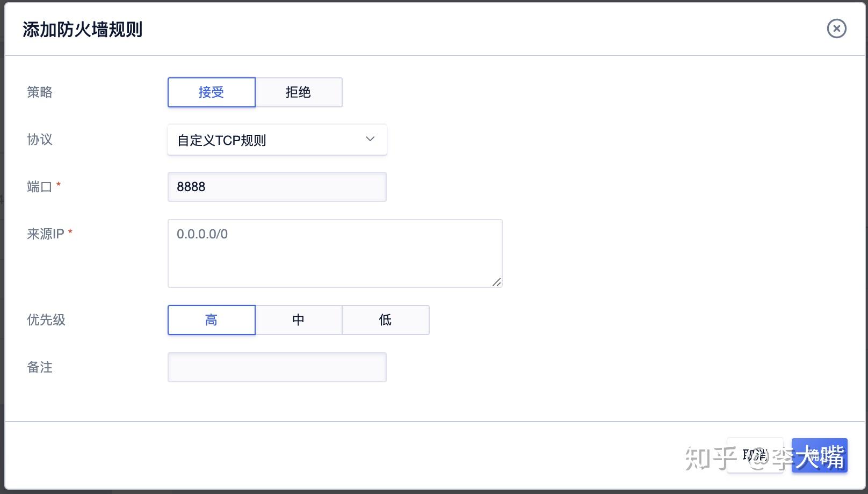Viewport: 868px width, 494px height.
Task: Close the dialog with the circled X icon
Action: tap(836, 29)
